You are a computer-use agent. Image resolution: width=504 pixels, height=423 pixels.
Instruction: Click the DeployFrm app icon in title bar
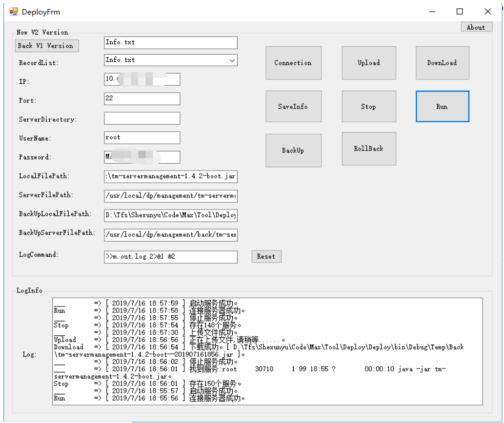point(14,12)
